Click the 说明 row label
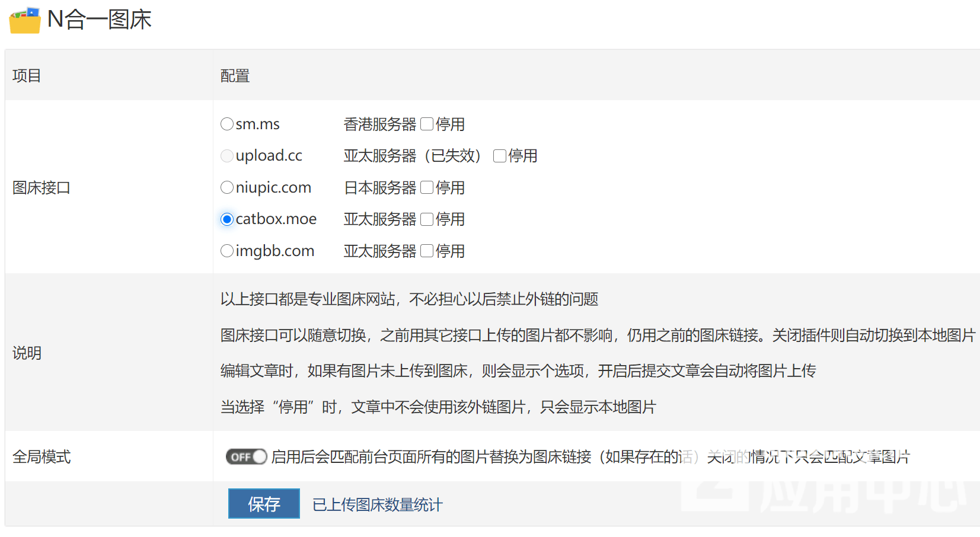The image size is (980, 537). pyautogui.click(x=27, y=353)
